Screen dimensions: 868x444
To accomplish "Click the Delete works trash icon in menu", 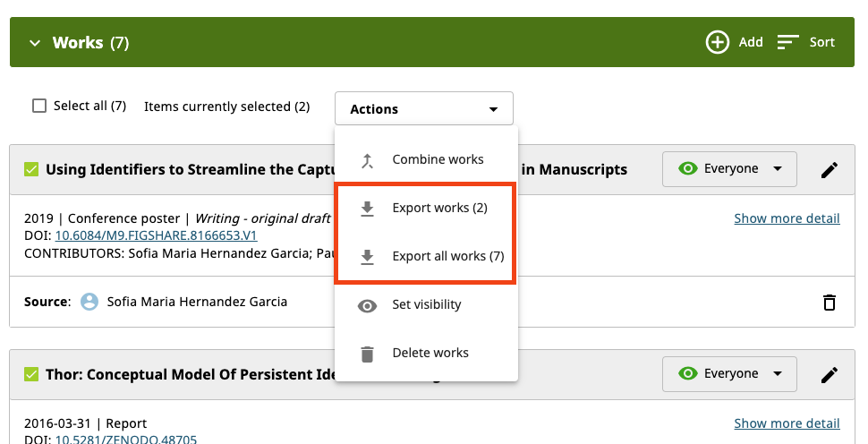I will (x=367, y=354).
